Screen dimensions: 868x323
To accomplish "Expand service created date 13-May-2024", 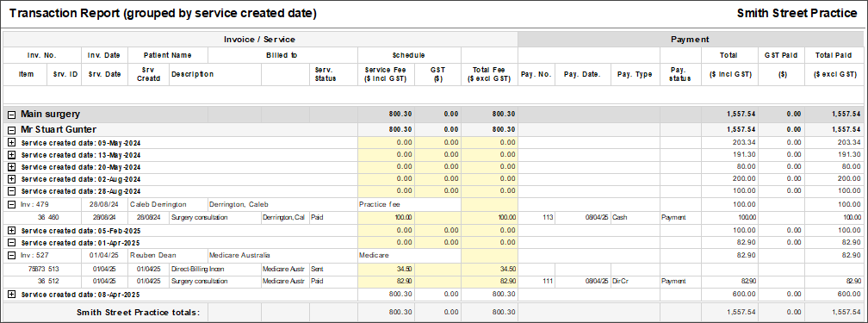I will click(12, 154).
